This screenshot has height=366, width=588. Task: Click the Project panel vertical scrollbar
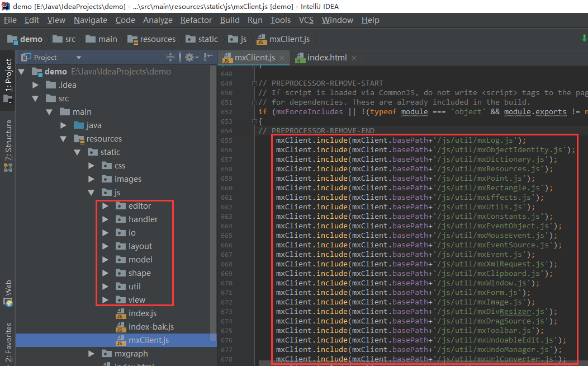pyautogui.click(x=213, y=203)
